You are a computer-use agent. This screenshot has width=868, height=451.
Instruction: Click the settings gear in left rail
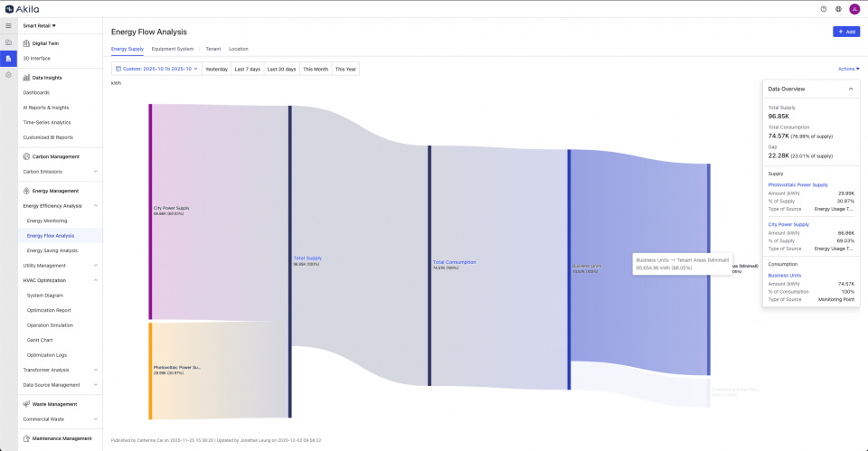point(8,74)
